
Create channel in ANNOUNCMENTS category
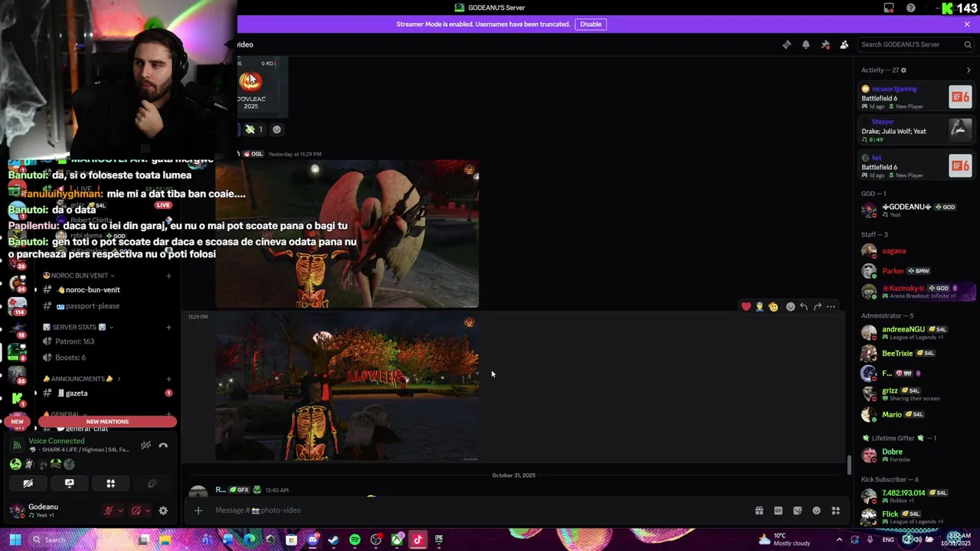pyautogui.click(x=168, y=379)
